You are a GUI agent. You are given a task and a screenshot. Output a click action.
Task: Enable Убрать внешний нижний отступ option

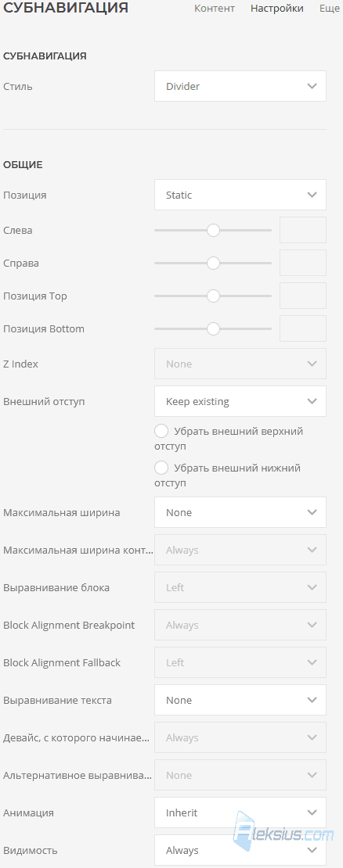[x=161, y=468]
